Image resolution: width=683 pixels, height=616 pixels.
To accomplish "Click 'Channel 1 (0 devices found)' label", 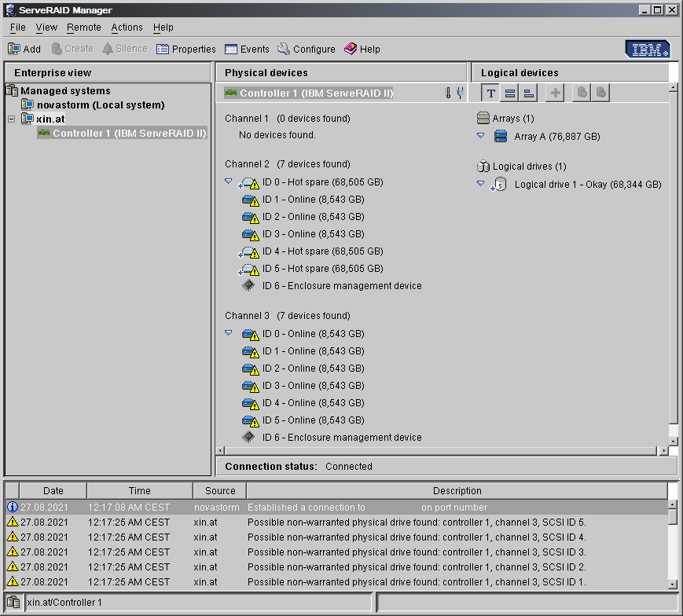I will point(288,119).
